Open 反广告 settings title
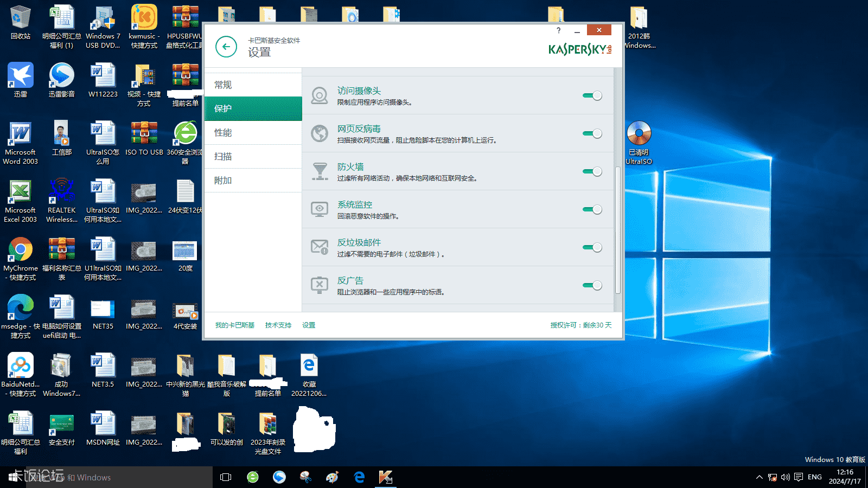Image resolution: width=868 pixels, height=488 pixels. point(350,280)
